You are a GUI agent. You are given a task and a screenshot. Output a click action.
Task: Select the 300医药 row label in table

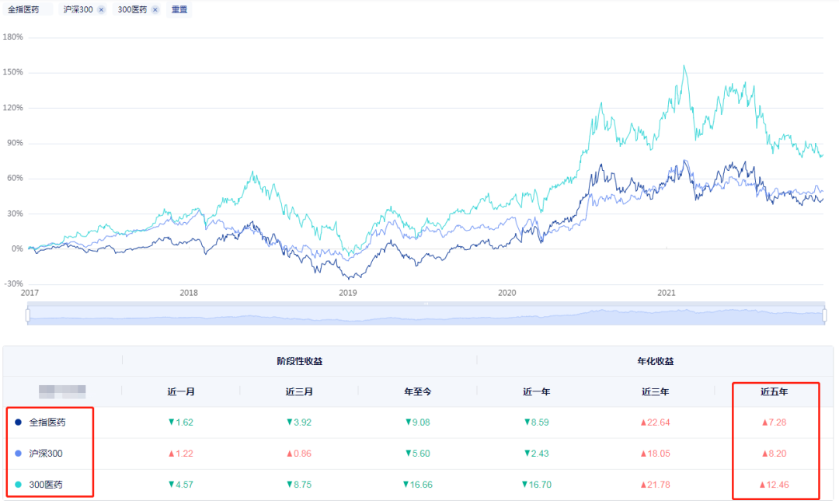point(46,485)
